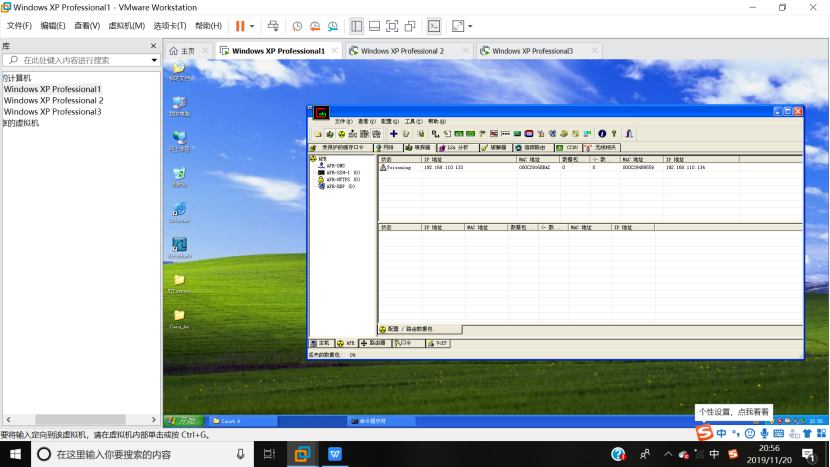Switch to Unity mode
The image size is (830, 467).
pos(410,26)
